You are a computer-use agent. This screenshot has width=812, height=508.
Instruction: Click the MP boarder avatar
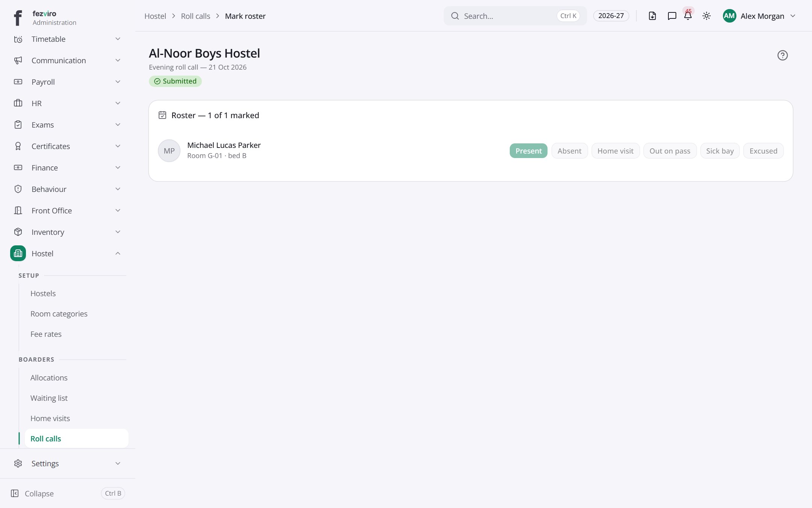click(169, 151)
